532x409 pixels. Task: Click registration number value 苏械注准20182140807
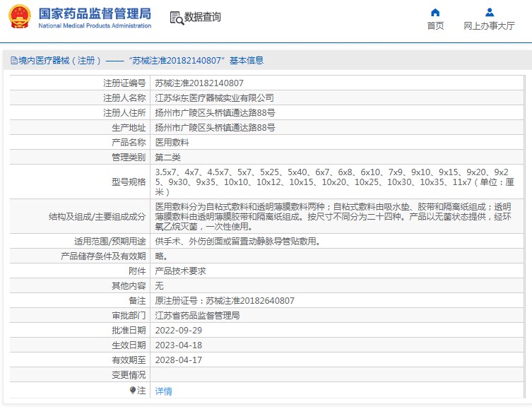199,83
